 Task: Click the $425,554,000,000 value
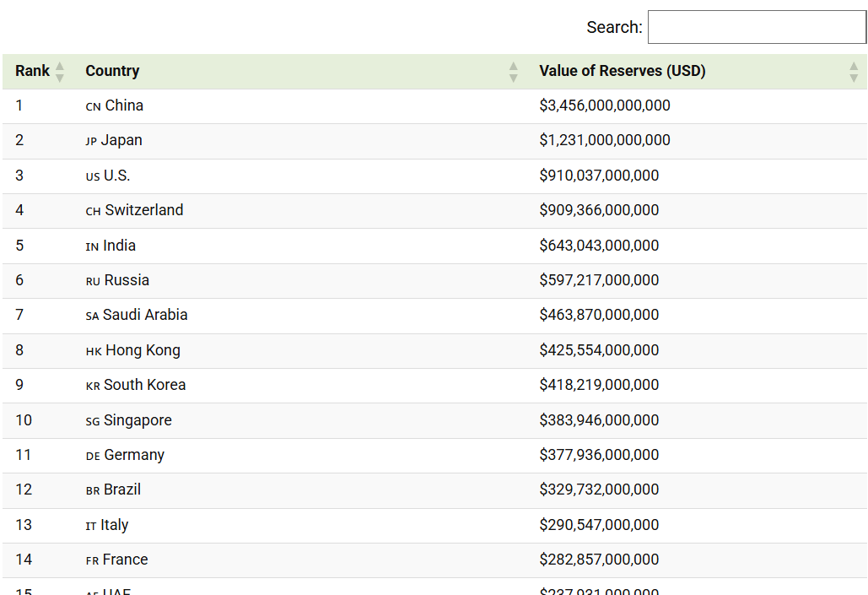(599, 350)
